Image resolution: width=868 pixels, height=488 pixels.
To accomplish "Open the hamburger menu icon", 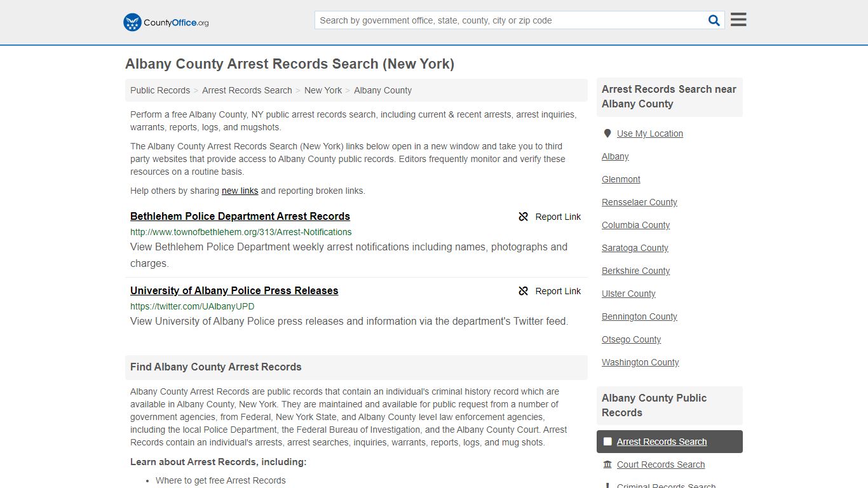I will click(738, 20).
